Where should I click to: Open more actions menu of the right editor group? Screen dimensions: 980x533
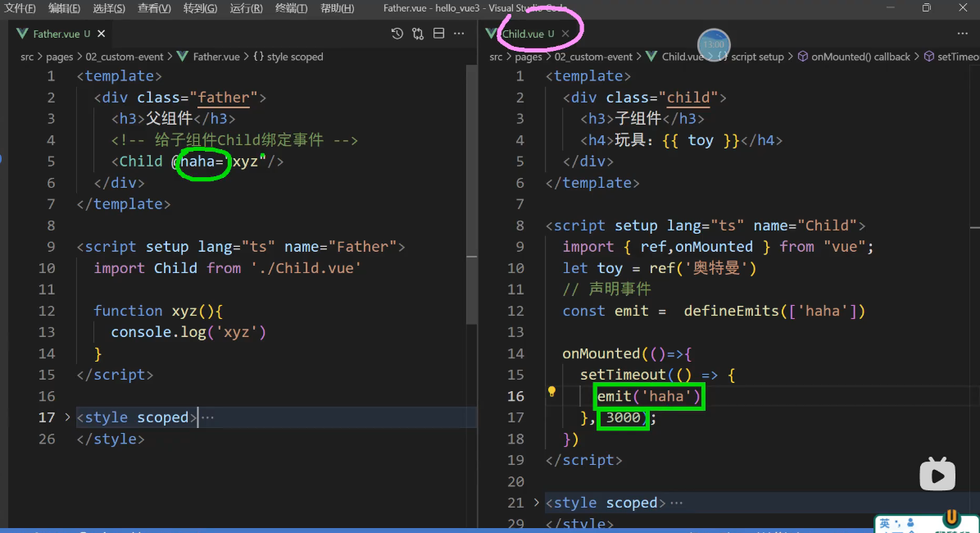point(963,34)
